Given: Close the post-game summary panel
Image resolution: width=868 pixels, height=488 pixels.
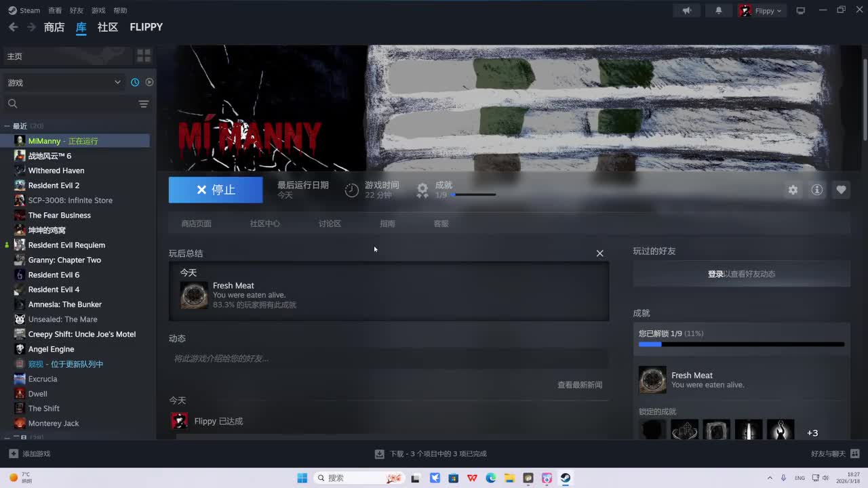Looking at the screenshot, I should point(599,253).
